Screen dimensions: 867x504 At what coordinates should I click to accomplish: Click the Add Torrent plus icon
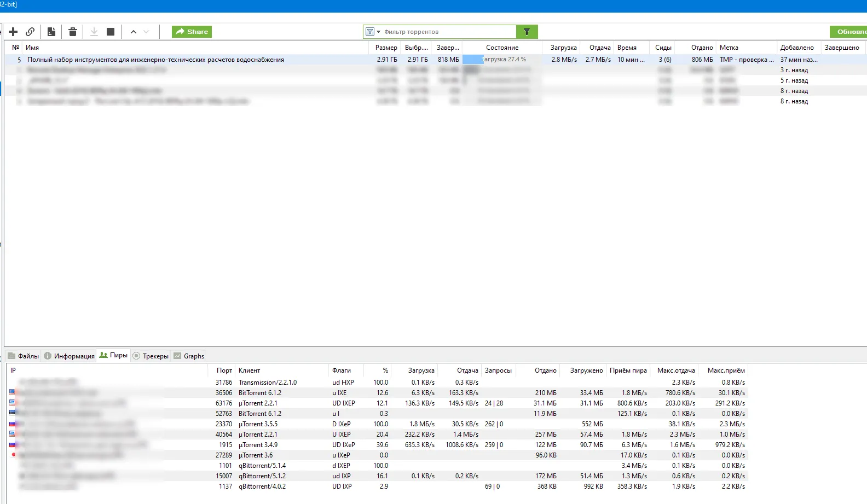click(14, 32)
